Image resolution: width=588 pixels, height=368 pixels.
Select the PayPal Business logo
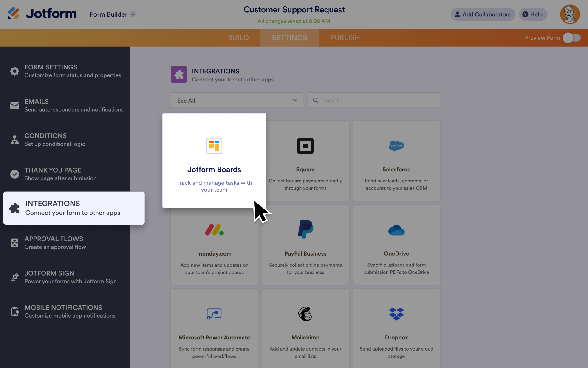305,229
